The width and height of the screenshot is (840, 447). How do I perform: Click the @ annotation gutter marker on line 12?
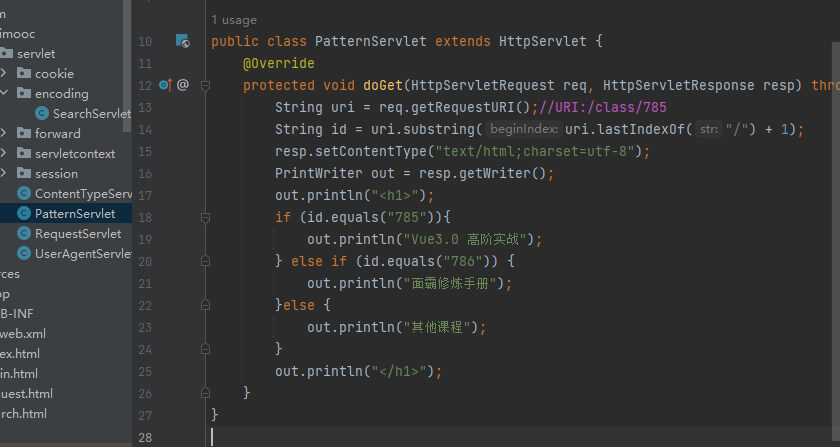[183, 85]
